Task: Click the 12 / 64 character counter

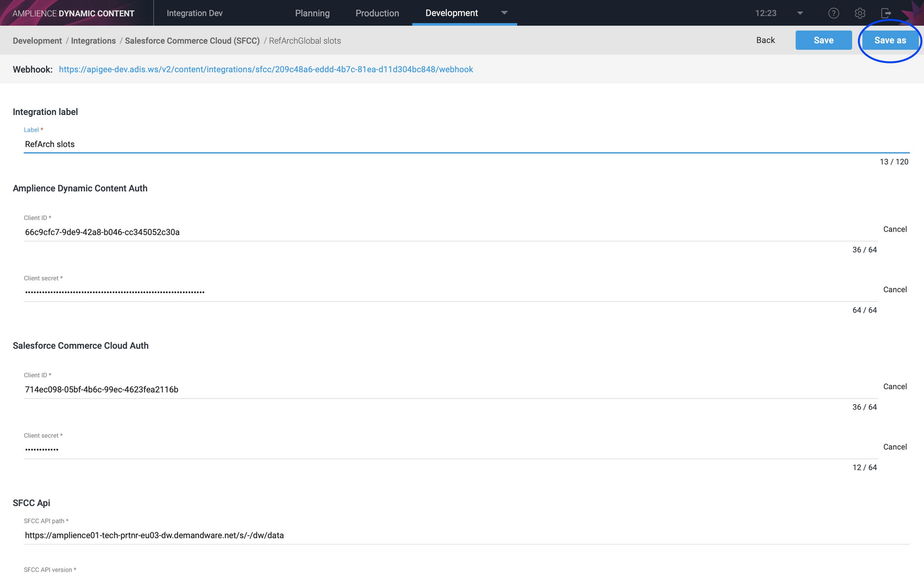Action: click(x=865, y=468)
